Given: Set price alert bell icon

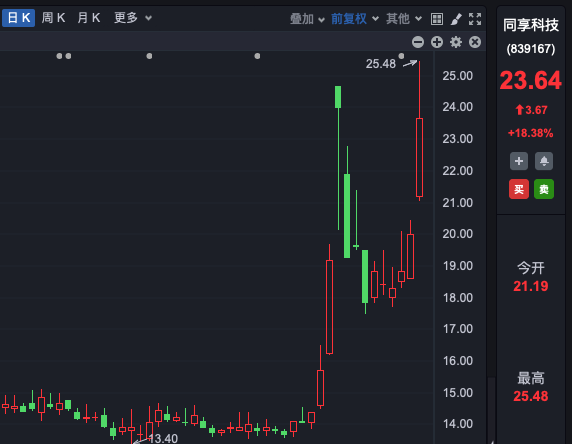Looking at the screenshot, I should click(x=544, y=161).
